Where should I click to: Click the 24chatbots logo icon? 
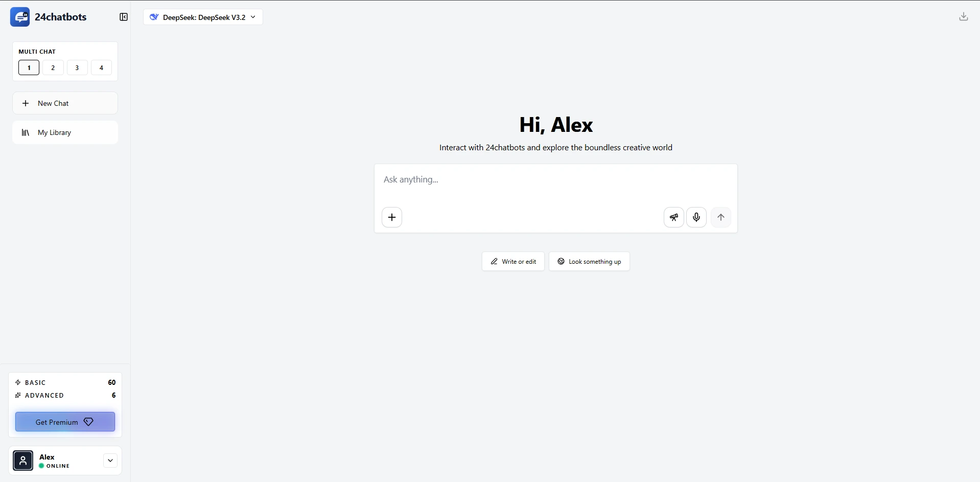coord(20,16)
